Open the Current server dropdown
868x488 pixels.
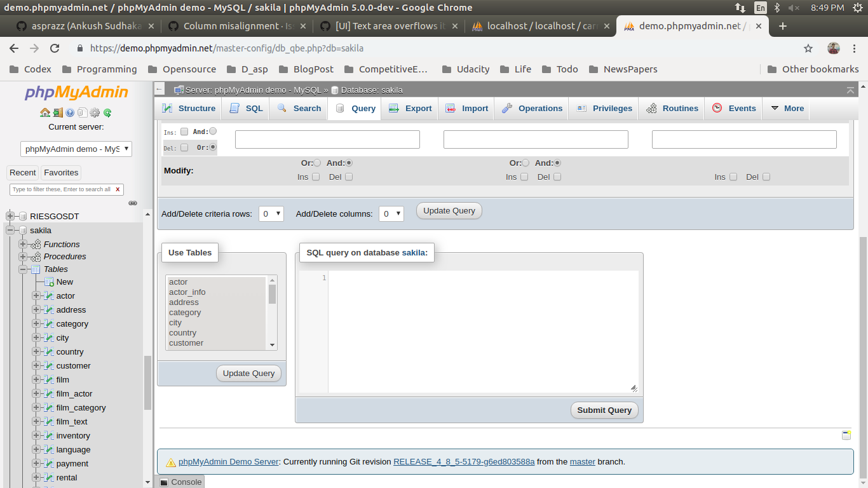coord(76,149)
